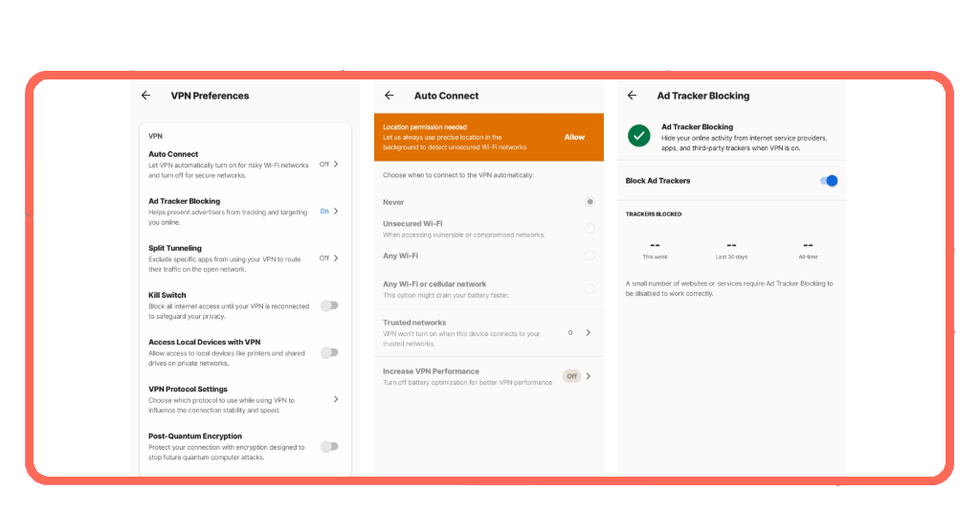
Task: Click the Off status of Auto Connect
Action: tap(323, 165)
